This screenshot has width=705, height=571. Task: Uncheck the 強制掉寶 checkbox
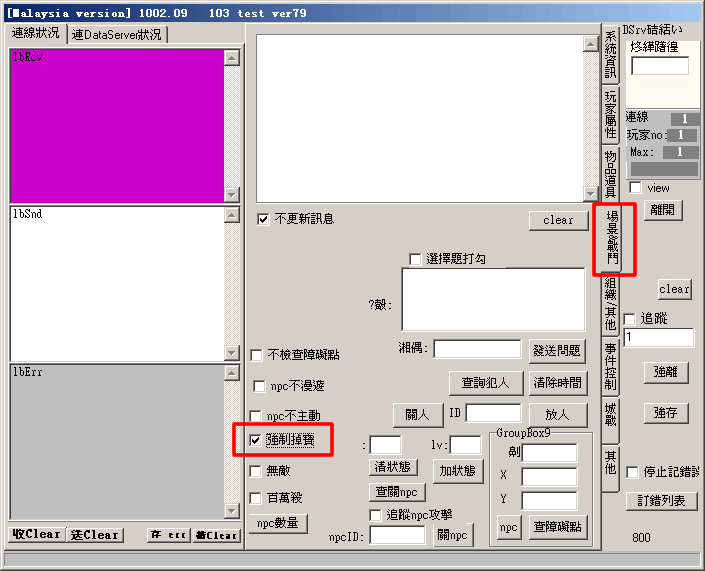pos(257,440)
